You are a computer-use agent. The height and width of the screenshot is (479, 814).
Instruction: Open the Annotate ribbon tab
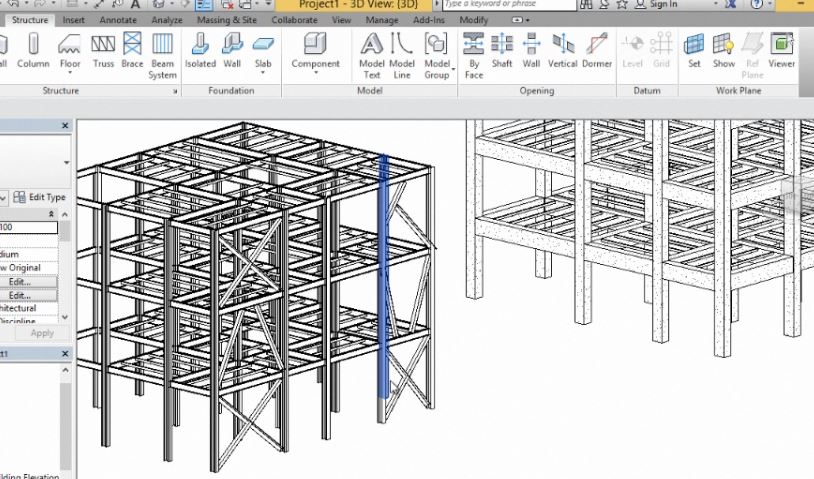(x=118, y=20)
